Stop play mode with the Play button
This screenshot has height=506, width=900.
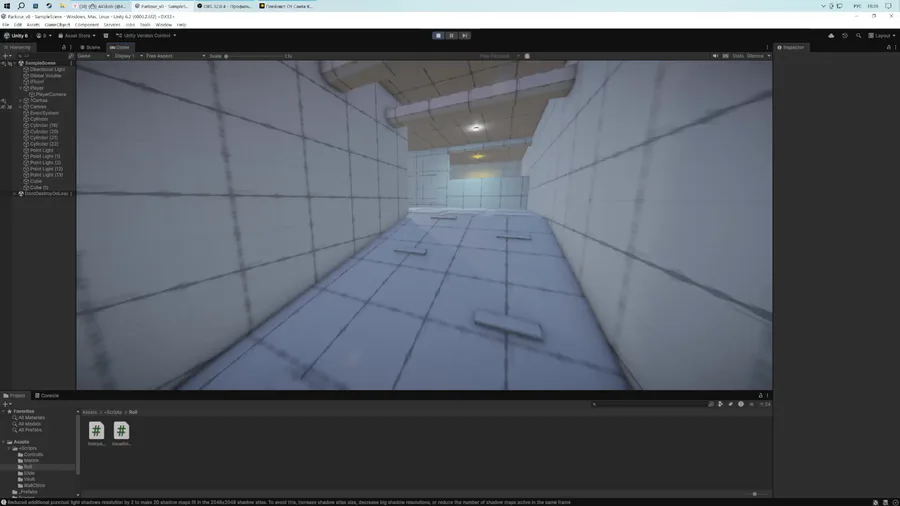[438, 36]
